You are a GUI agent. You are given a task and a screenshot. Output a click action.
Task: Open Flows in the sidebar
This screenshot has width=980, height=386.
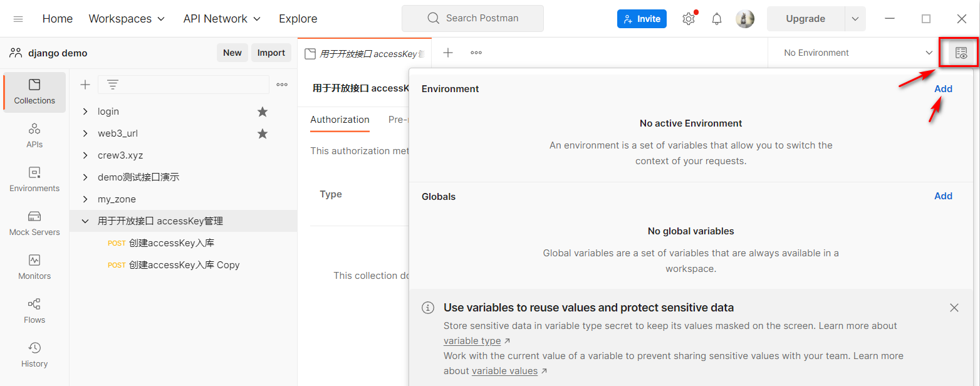coord(34,311)
